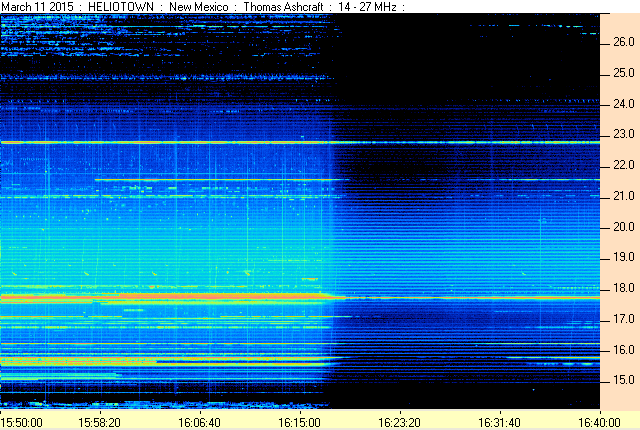Click the March 11 2015 date text
Screen dimensions: 640x430
point(38,7)
